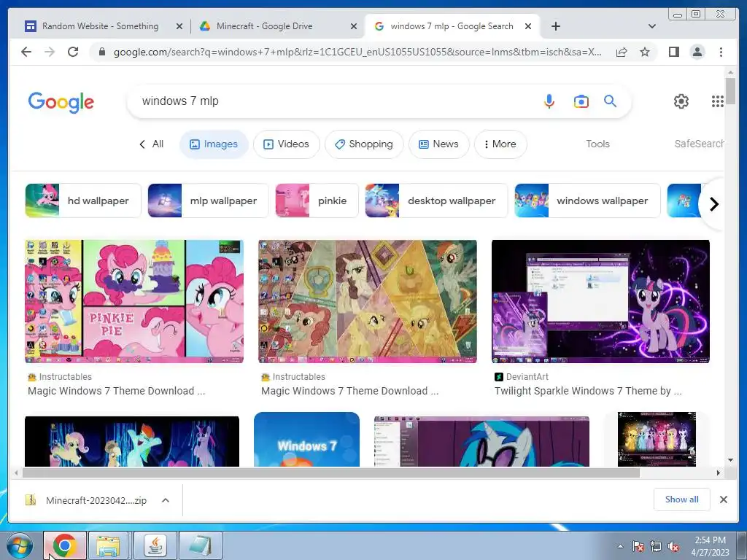Select the windows wallpaper suggestion chip
The width and height of the screenshot is (747, 560).
[x=587, y=201]
